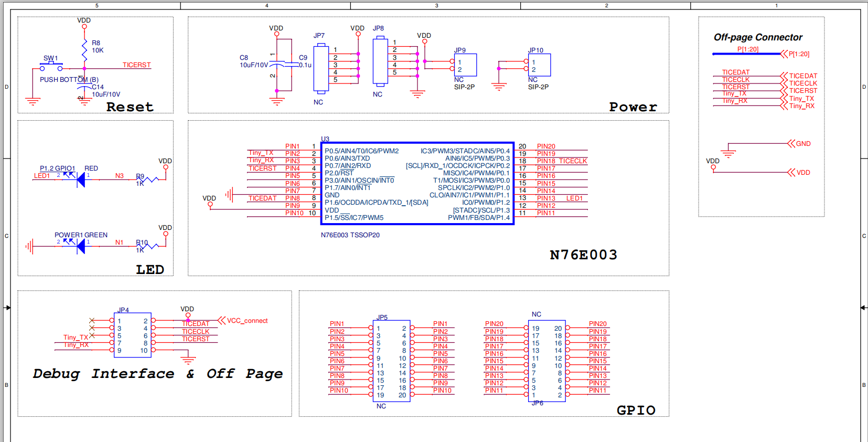This screenshot has width=868, height=442.
Task: Select the N1 net label
Action: (120, 243)
